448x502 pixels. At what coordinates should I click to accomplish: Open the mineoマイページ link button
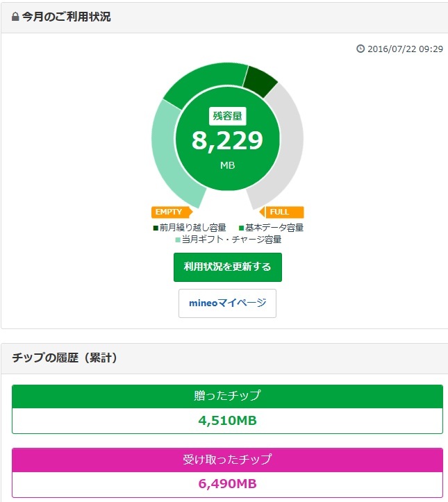(x=227, y=303)
